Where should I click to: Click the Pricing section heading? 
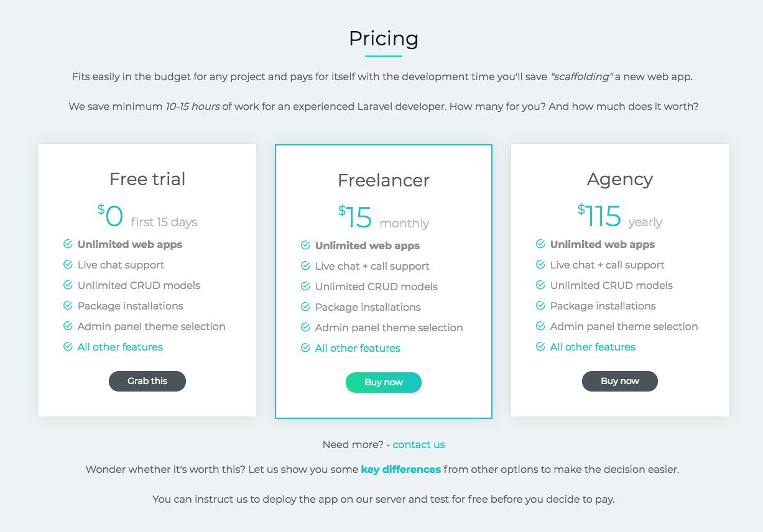click(383, 39)
